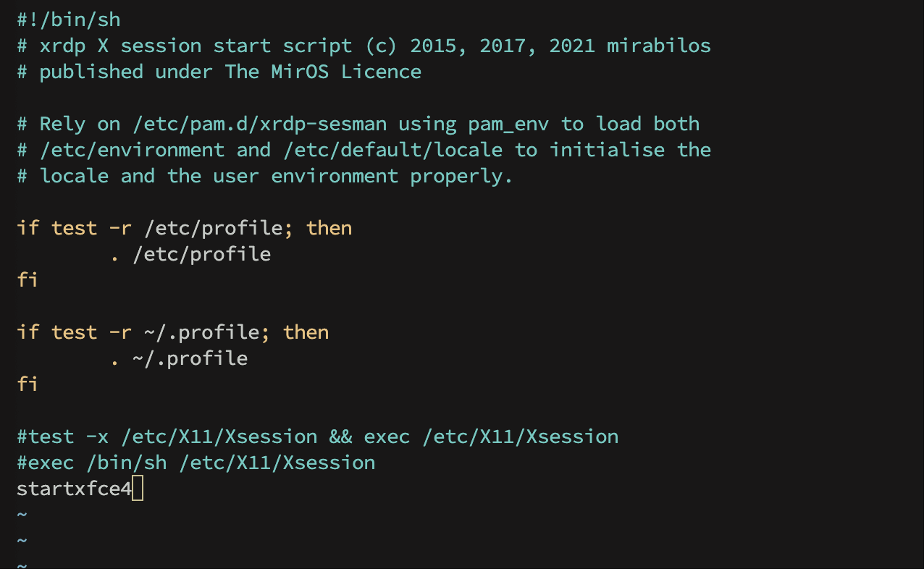Click first 'fi' closing keyword
The width and height of the screenshot is (924, 569).
(x=28, y=279)
